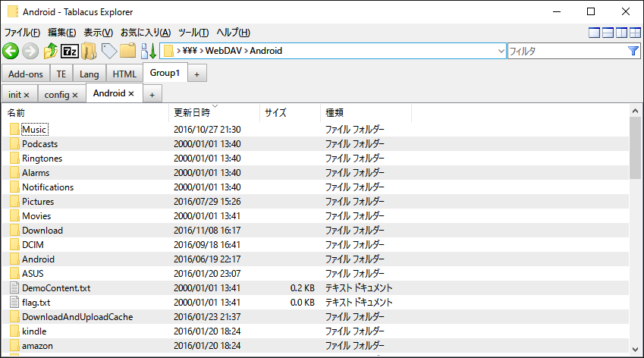Open the お気に入り(A) menu
This screenshot has height=358, width=644.
[146, 33]
